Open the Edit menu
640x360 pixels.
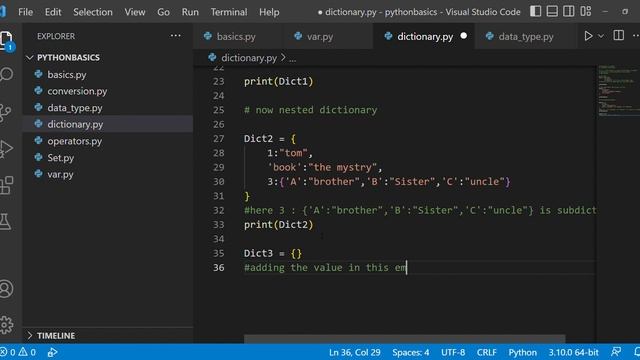click(53, 12)
